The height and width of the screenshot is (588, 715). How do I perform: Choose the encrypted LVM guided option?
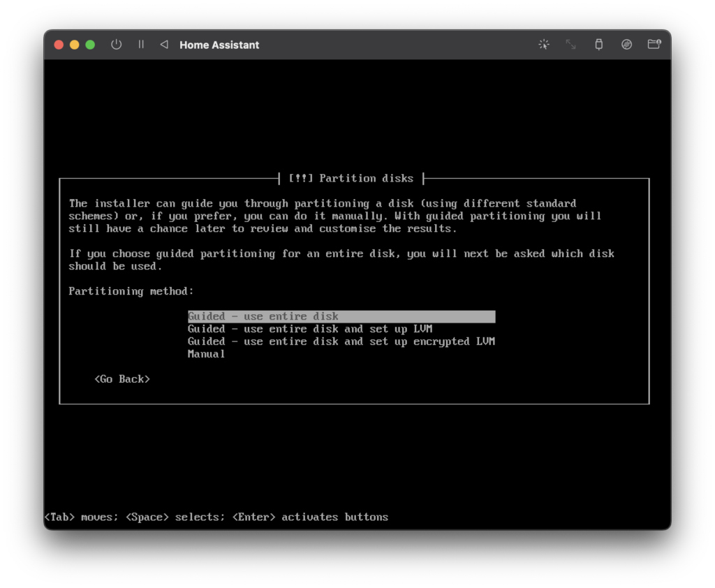point(341,341)
